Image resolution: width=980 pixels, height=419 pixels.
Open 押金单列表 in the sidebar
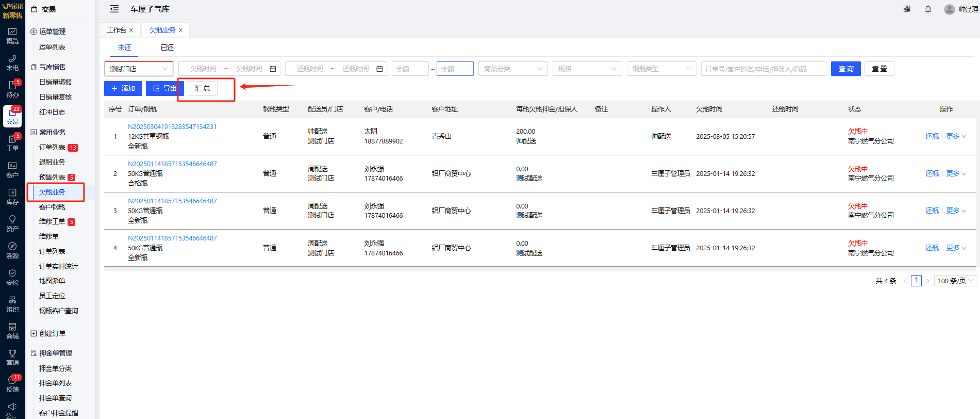click(x=56, y=383)
